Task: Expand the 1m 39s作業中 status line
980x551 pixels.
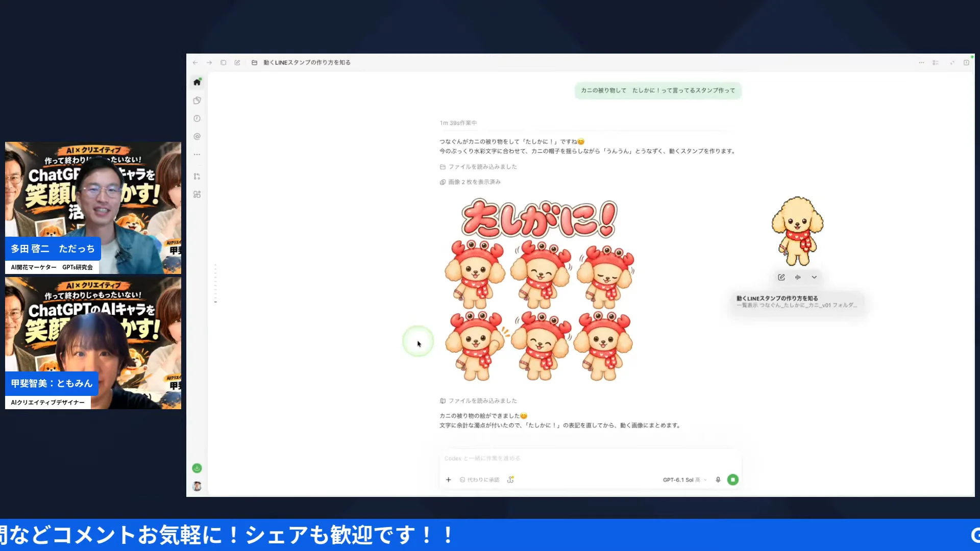Action: coord(458,123)
